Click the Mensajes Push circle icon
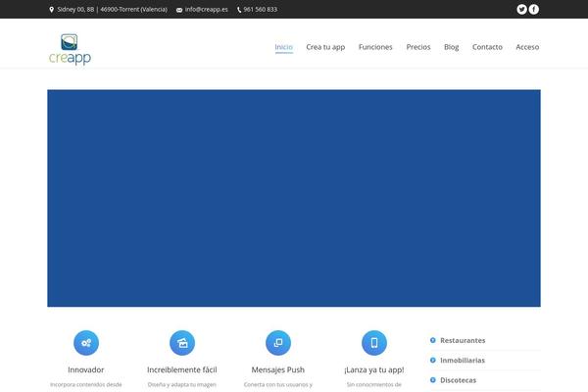This screenshot has width=588, height=392. [x=278, y=343]
